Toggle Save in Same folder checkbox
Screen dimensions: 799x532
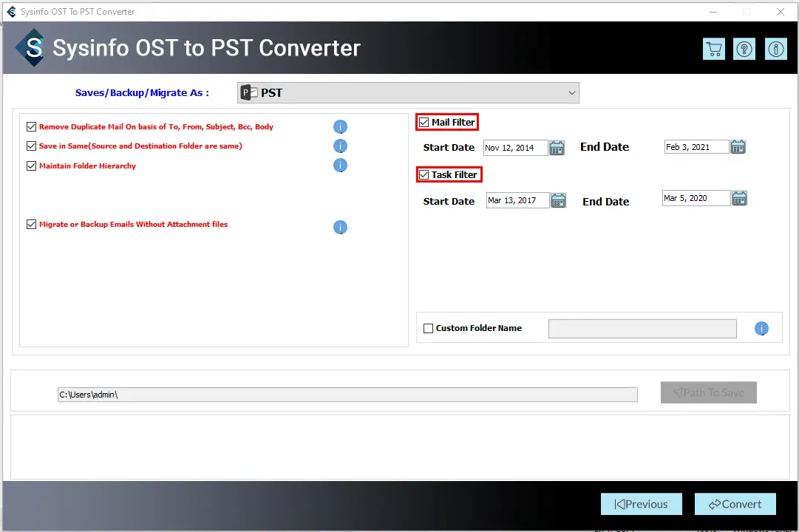coord(31,146)
